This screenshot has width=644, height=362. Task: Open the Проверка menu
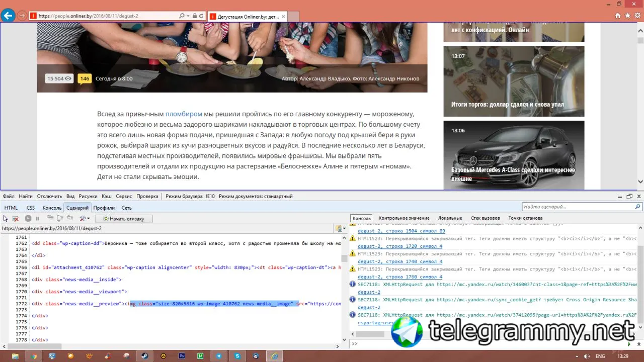pos(147,196)
